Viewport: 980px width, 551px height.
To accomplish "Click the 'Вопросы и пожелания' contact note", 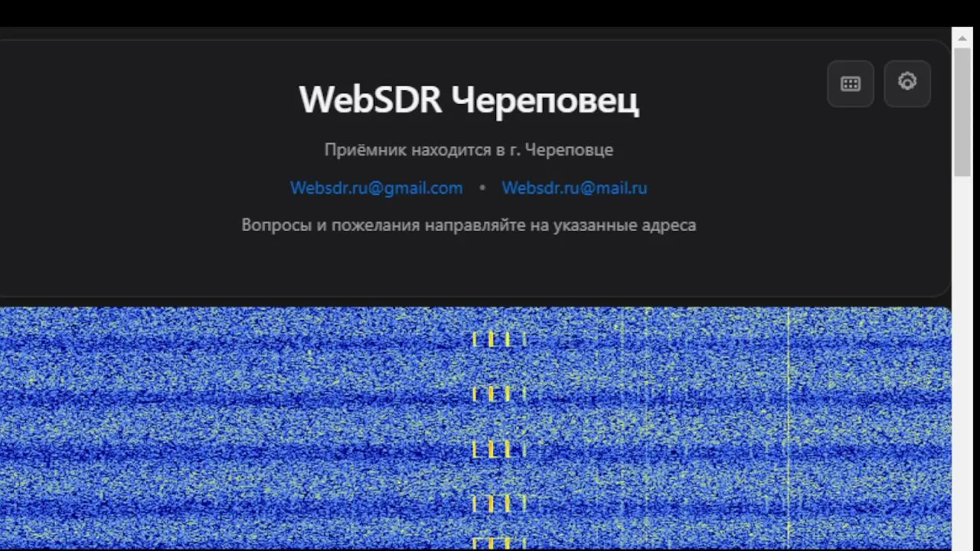I will 469,225.
